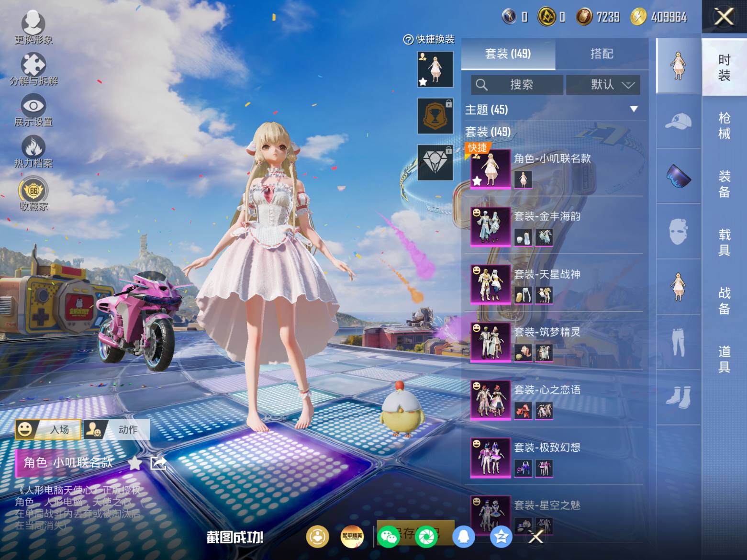Select the 角色-小叽联名款 outfit thumbnail
The image size is (747, 560).
491,169
